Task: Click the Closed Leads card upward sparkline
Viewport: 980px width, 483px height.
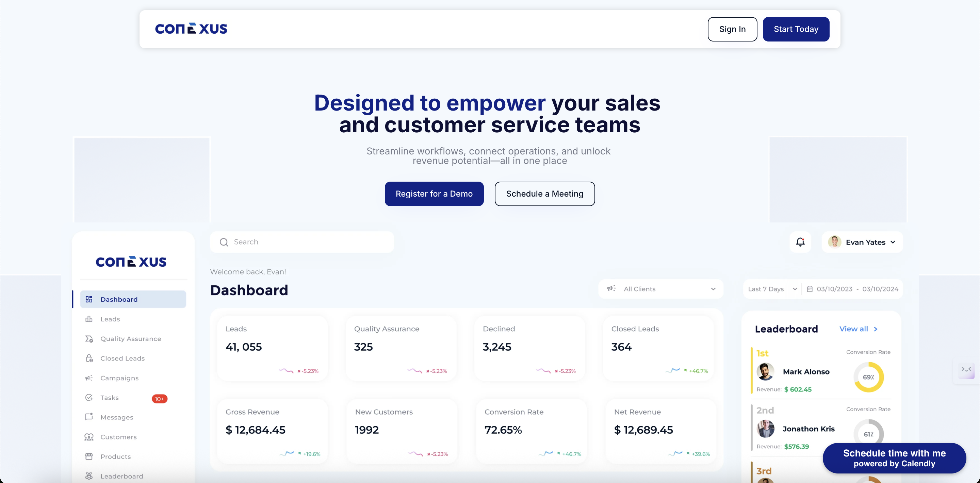Action: coord(673,370)
